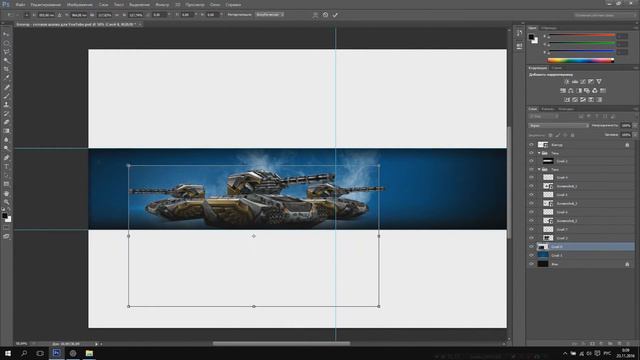Add an Invert adjustment
Screen dimensions: 640x360
pos(567,100)
